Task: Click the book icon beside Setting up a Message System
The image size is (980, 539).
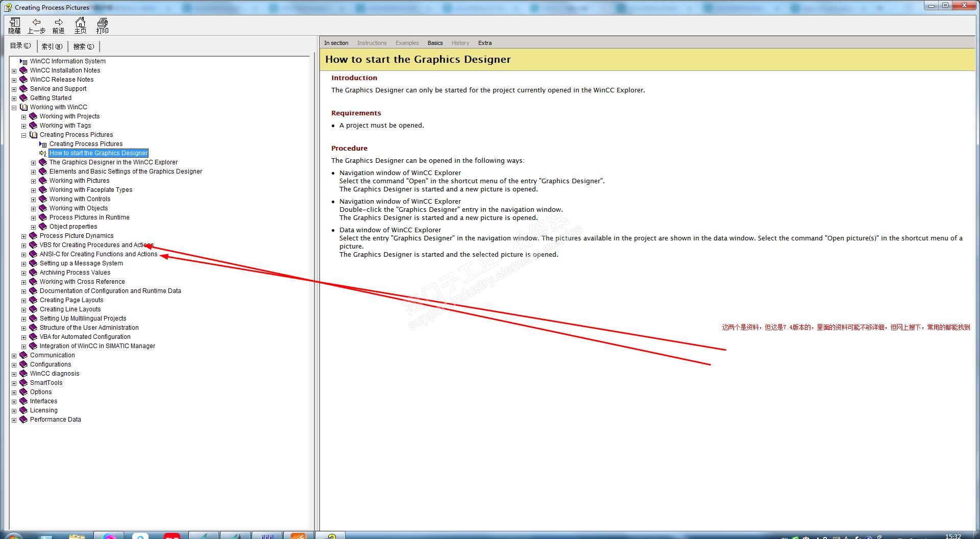Action: (33, 263)
